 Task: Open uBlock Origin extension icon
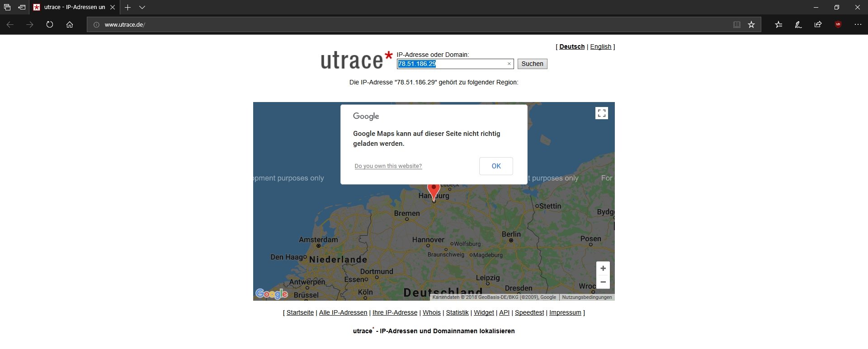[838, 25]
